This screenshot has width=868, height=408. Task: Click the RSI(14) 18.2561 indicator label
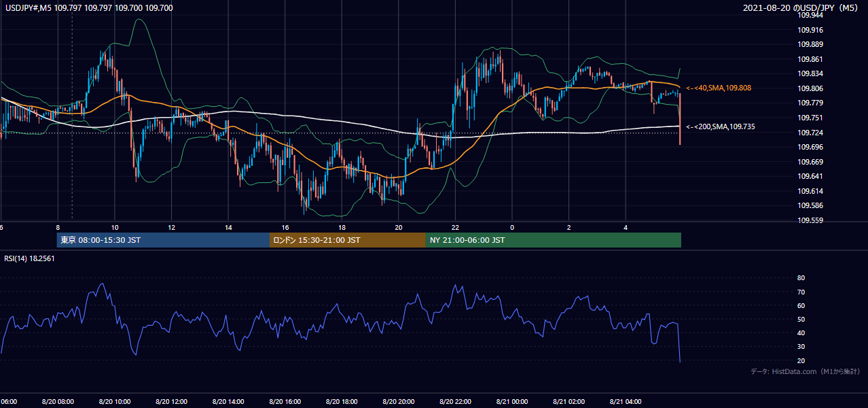tap(30, 258)
